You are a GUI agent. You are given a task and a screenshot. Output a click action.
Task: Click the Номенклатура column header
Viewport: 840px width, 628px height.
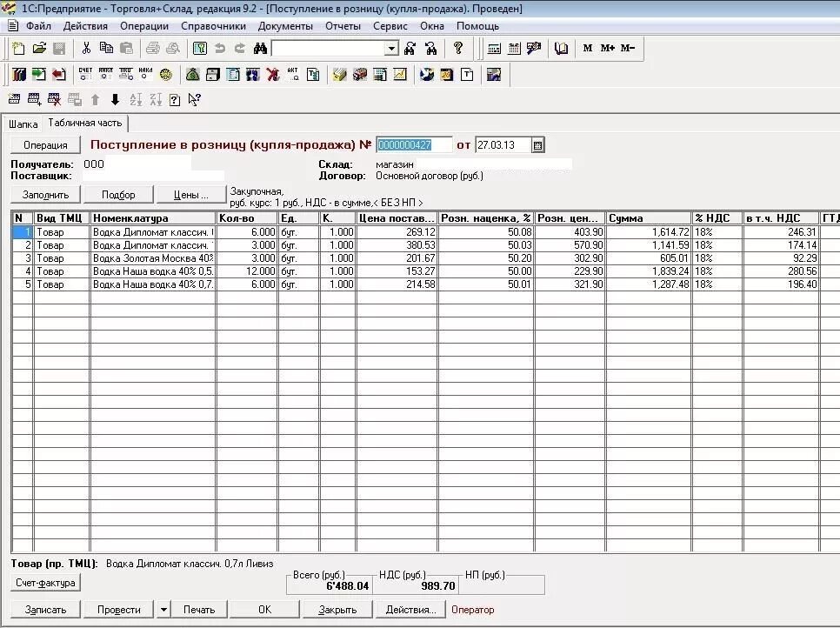tap(153, 218)
